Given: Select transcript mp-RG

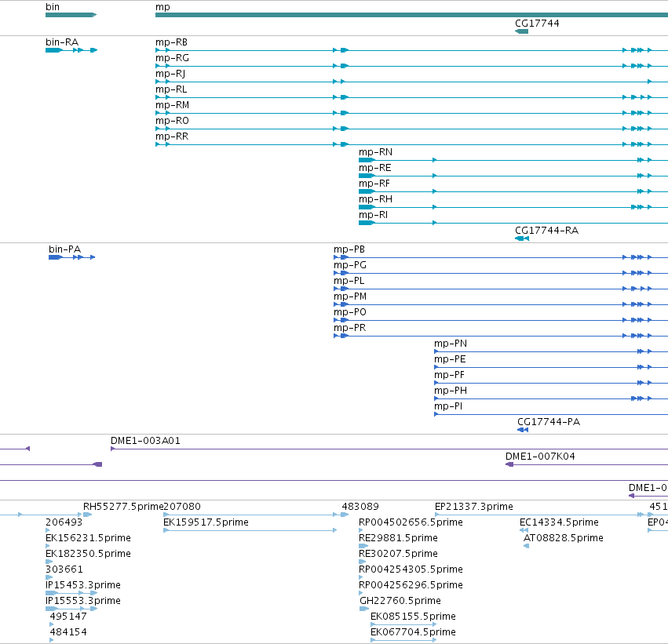Looking at the screenshot, I should pyautogui.click(x=172, y=58).
